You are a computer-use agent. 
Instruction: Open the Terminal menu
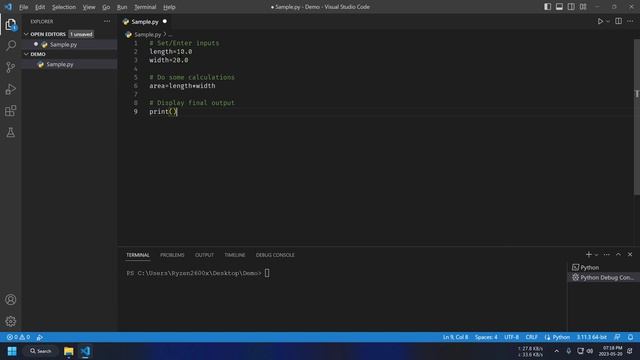click(145, 7)
